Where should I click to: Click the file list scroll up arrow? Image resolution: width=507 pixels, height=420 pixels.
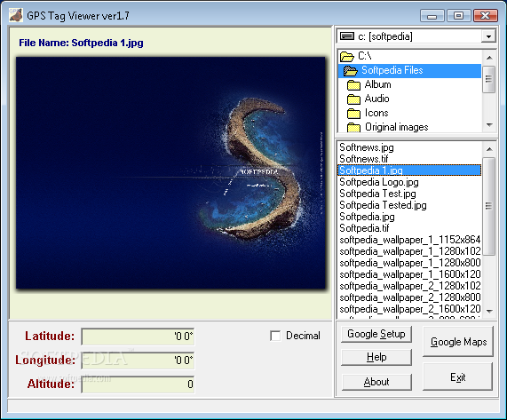click(489, 148)
